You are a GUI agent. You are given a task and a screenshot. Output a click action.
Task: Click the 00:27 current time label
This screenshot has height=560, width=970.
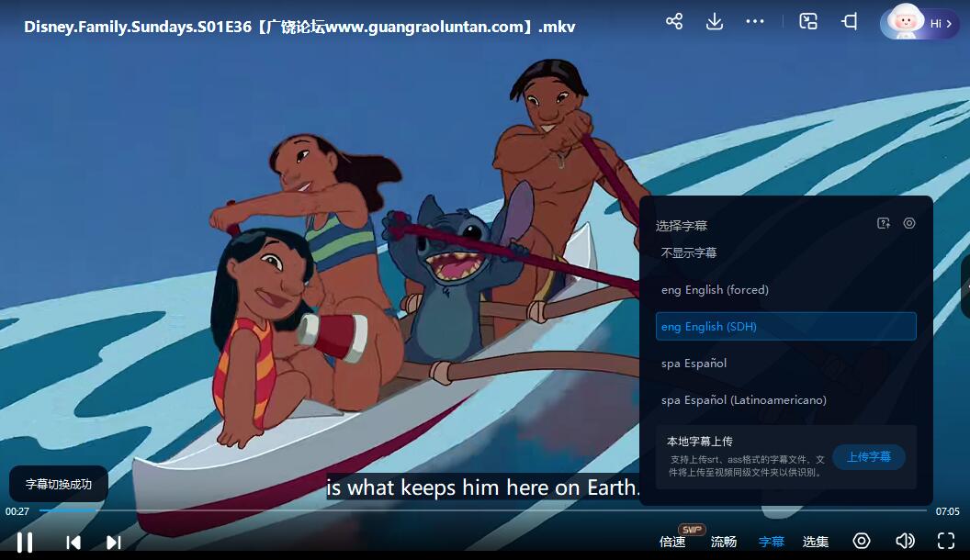17,511
